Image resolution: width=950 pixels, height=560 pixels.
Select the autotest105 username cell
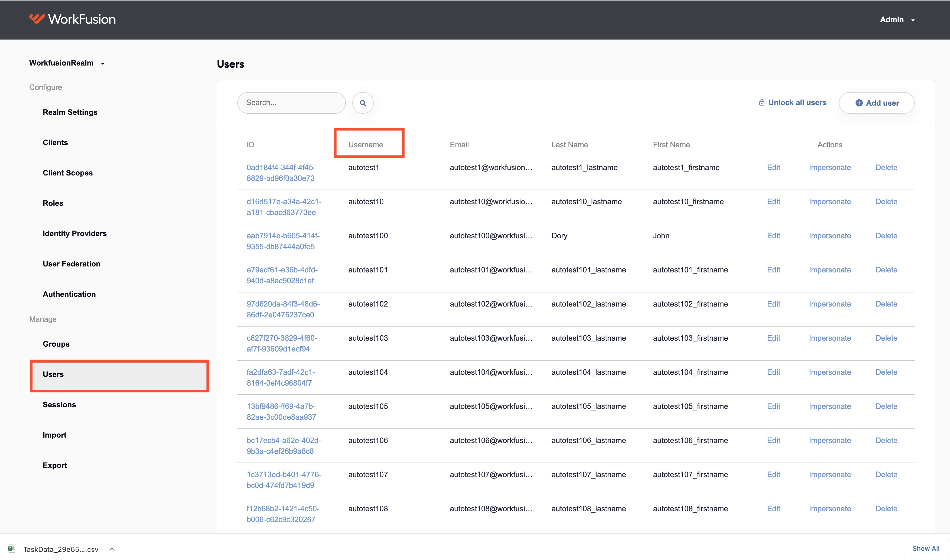click(x=368, y=406)
